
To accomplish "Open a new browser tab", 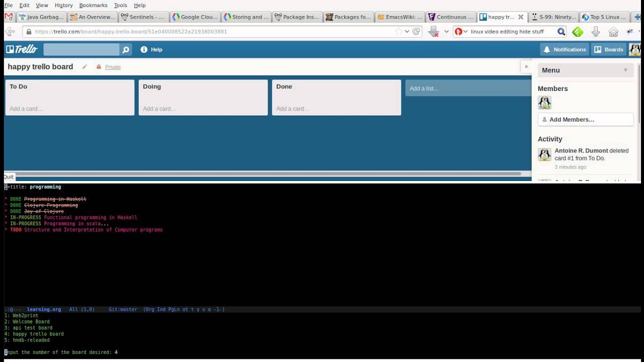I will click(x=637, y=17).
